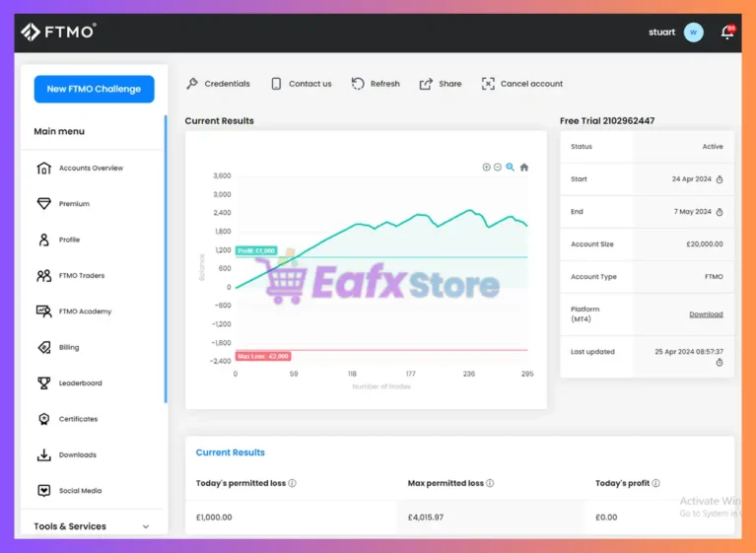
Task: Click the FTMO logo in header
Action: [58, 32]
